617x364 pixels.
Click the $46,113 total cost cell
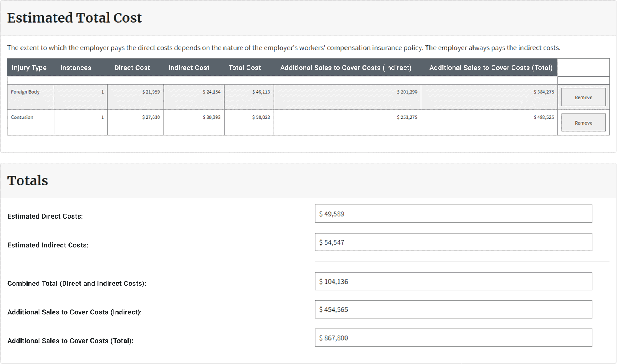click(249, 97)
